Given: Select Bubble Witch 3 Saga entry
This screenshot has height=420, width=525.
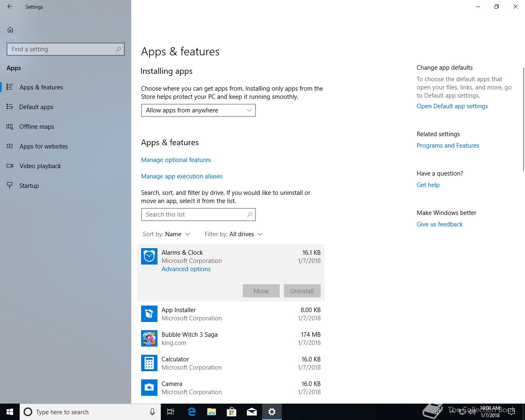Looking at the screenshot, I should pos(231,338).
